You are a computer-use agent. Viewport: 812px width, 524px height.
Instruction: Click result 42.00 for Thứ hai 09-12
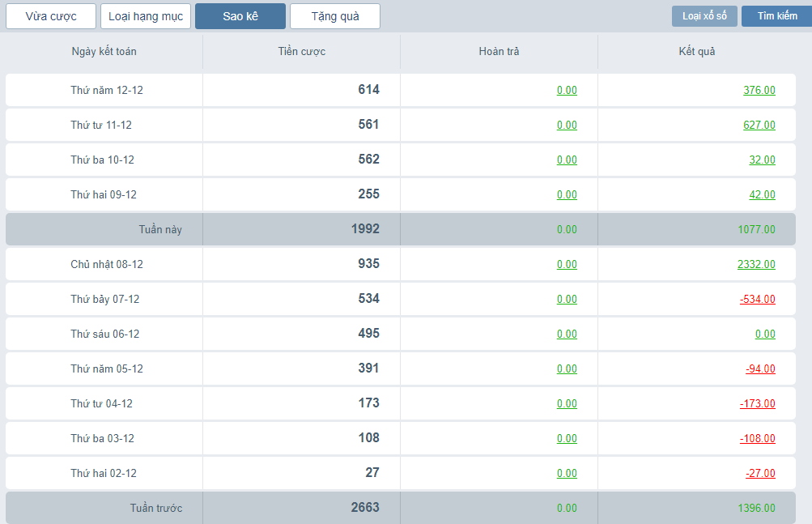762,195
